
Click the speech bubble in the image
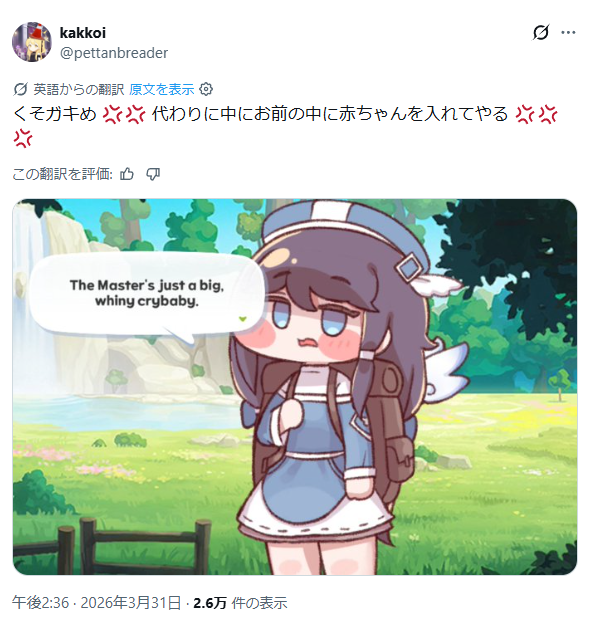[x=147, y=297]
